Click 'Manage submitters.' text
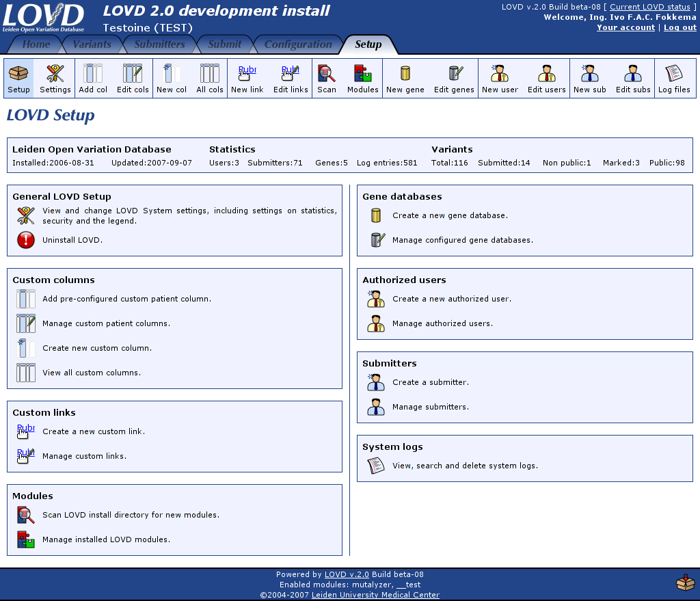Viewport: 700px width, 601px height. tap(431, 407)
